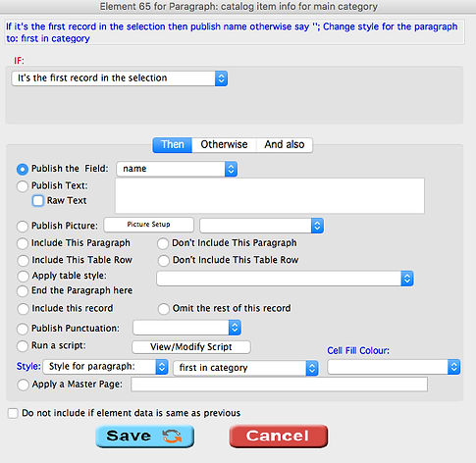
Task: Switch to the Otherwise tab
Action: [x=224, y=144]
